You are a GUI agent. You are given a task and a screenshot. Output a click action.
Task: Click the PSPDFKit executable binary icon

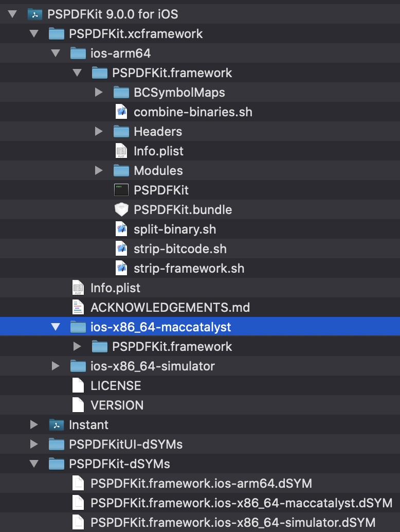click(121, 190)
